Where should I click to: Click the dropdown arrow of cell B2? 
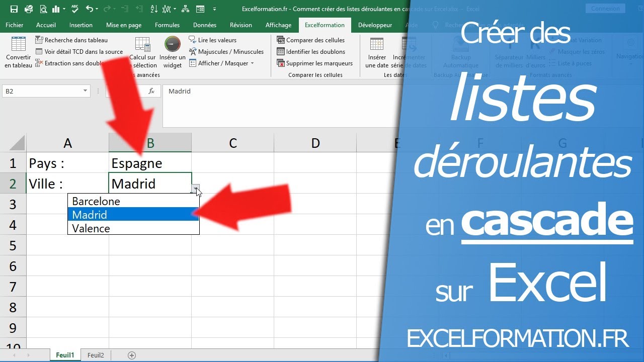click(x=196, y=189)
